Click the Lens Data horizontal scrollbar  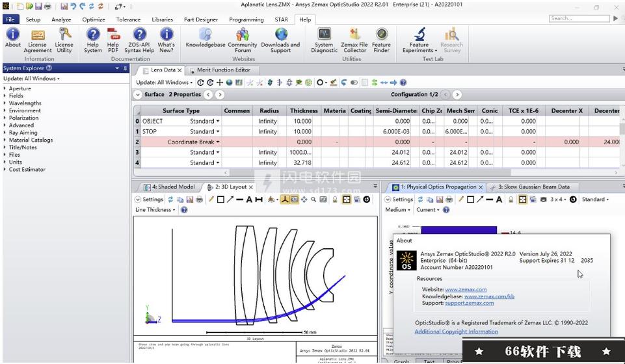click(371, 172)
